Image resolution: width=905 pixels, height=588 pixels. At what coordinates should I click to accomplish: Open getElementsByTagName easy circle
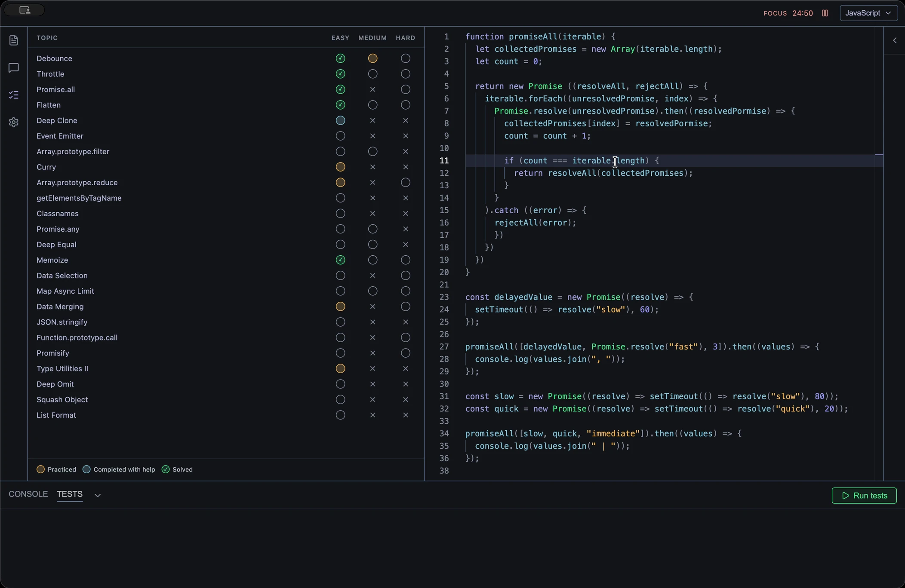coord(340,198)
